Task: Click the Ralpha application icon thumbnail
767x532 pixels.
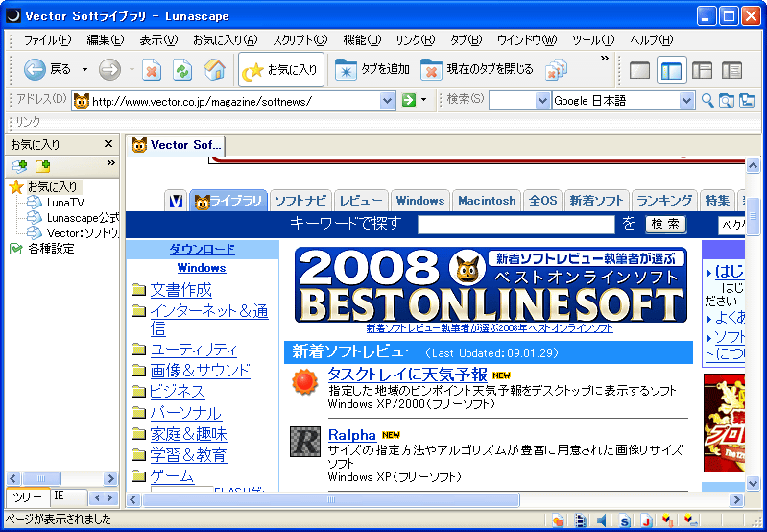Action: [305, 442]
